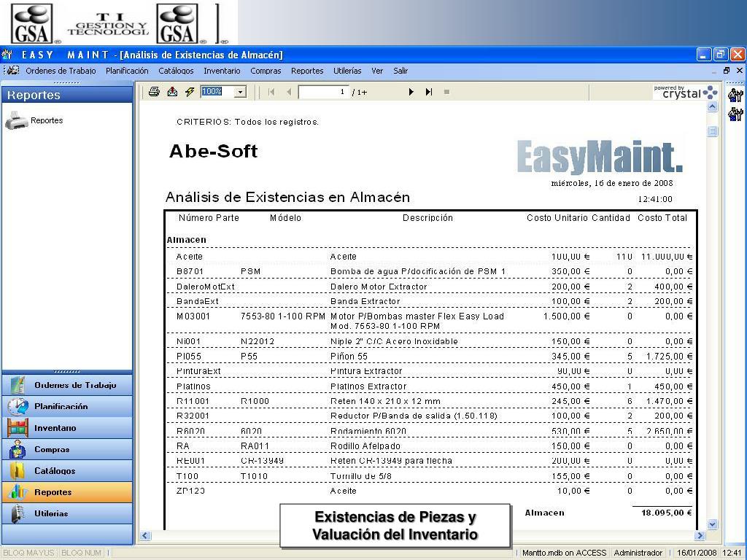
Task: Click the Catálogos books icon
Action: click(18, 471)
